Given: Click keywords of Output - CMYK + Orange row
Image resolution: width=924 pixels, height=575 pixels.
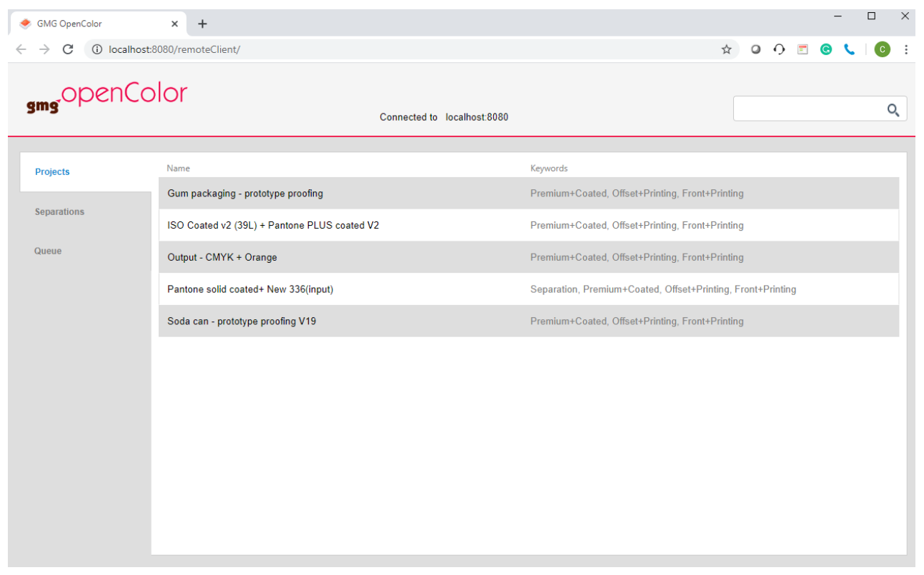Looking at the screenshot, I should pyautogui.click(x=637, y=257).
